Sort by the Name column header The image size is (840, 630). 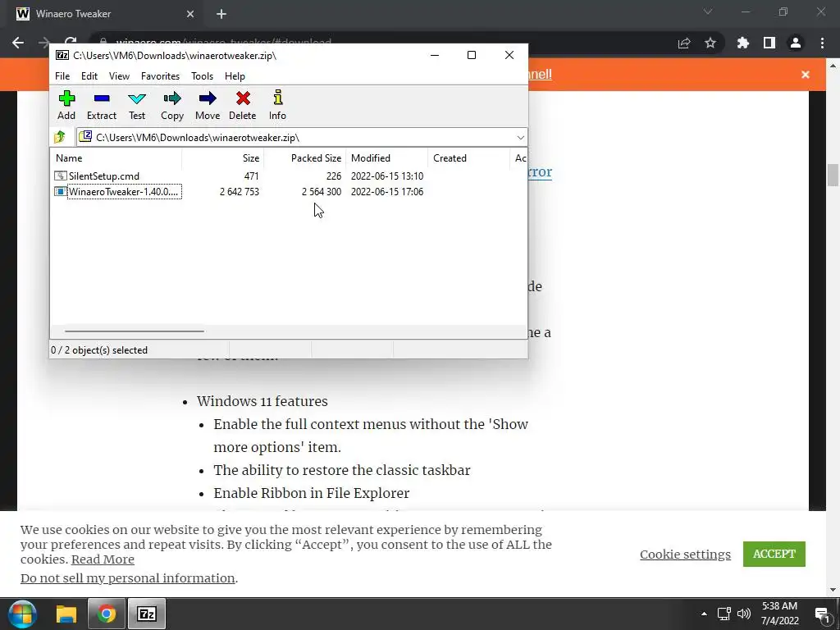pyautogui.click(x=116, y=158)
